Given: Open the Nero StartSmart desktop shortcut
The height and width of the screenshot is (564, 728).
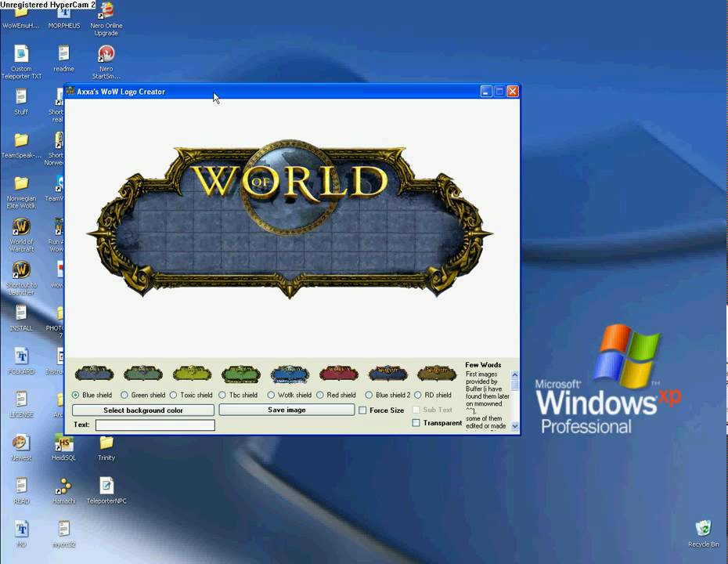Looking at the screenshot, I should tap(106, 62).
